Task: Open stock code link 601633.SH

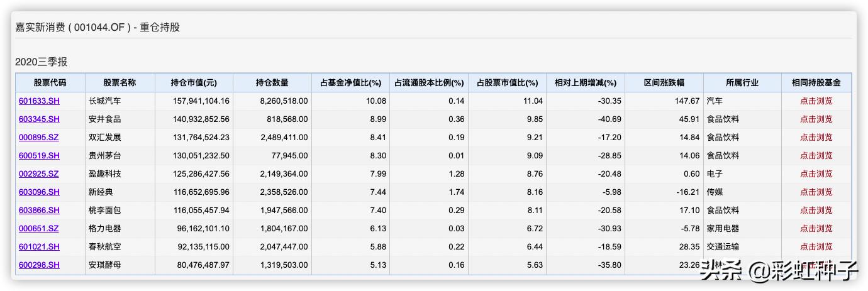Action: (x=39, y=101)
